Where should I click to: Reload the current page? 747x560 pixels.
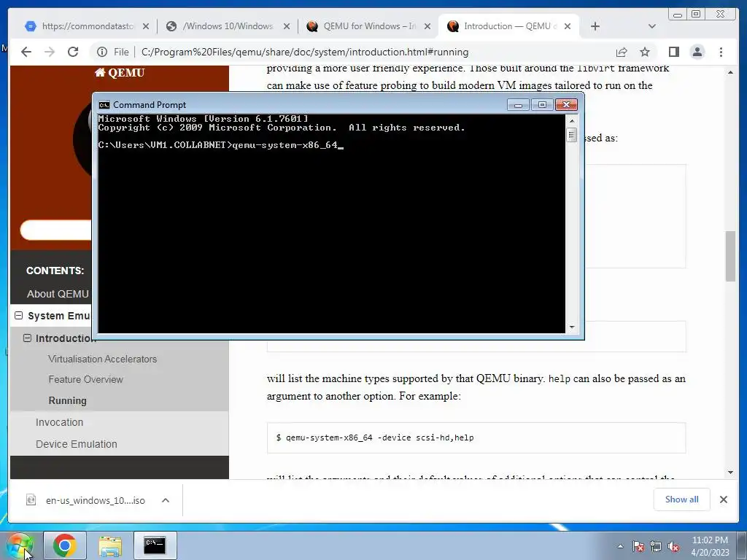(x=73, y=52)
